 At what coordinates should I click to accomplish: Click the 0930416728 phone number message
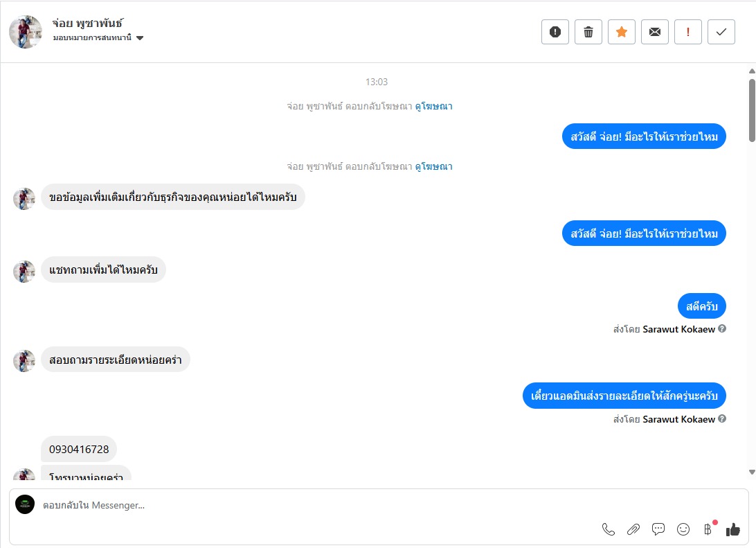point(79,449)
